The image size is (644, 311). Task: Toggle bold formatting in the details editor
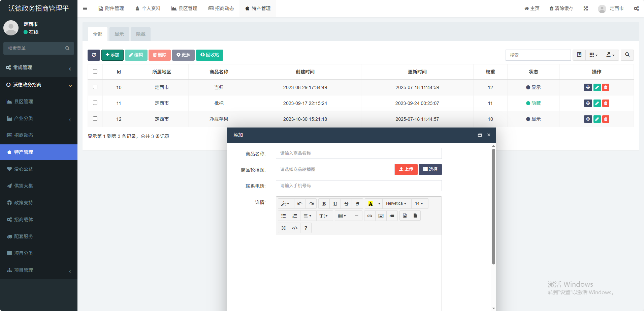pyautogui.click(x=324, y=204)
